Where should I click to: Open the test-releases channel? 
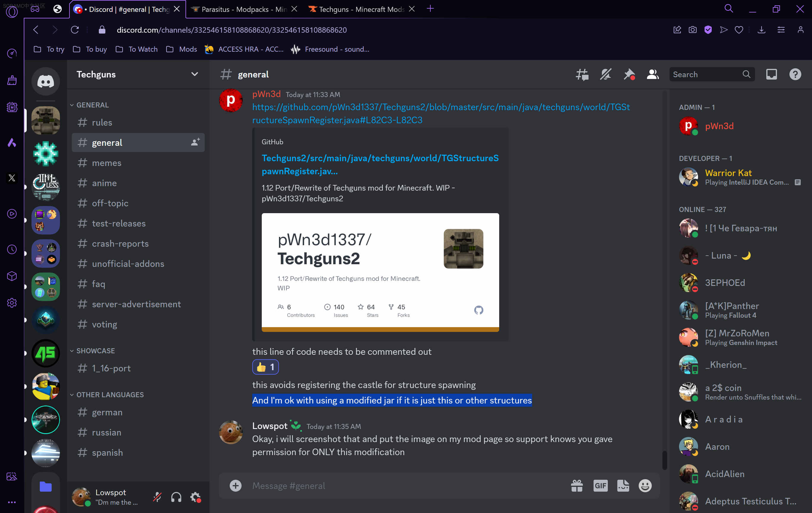point(138,223)
